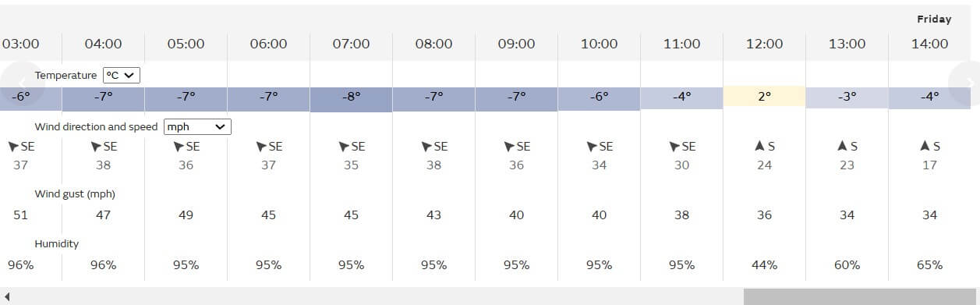Image resolution: width=980 pixels, height=305 pixels.
Task: Click the 2° temperature cell at 12:00
Action: click(x=764, y=97)
